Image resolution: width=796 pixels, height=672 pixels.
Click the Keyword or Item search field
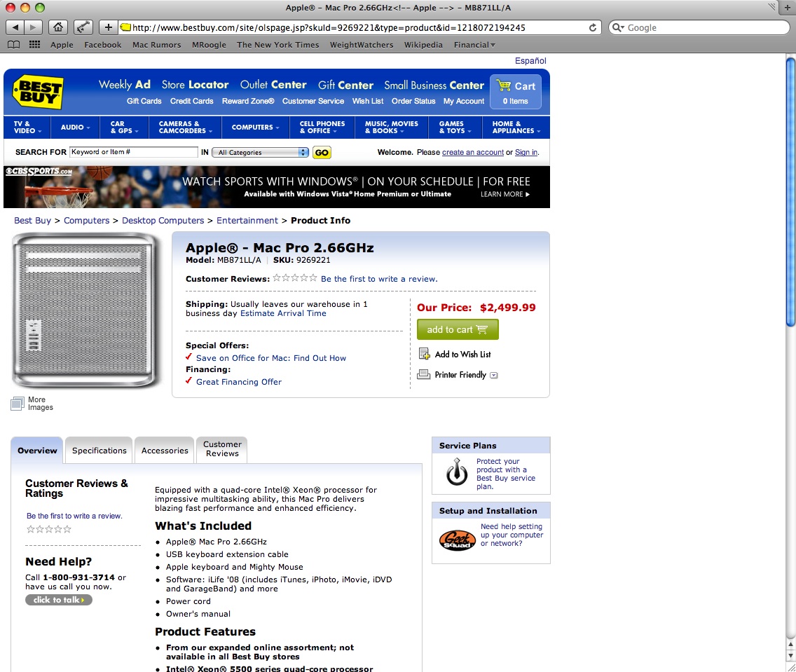coord(134,152)
